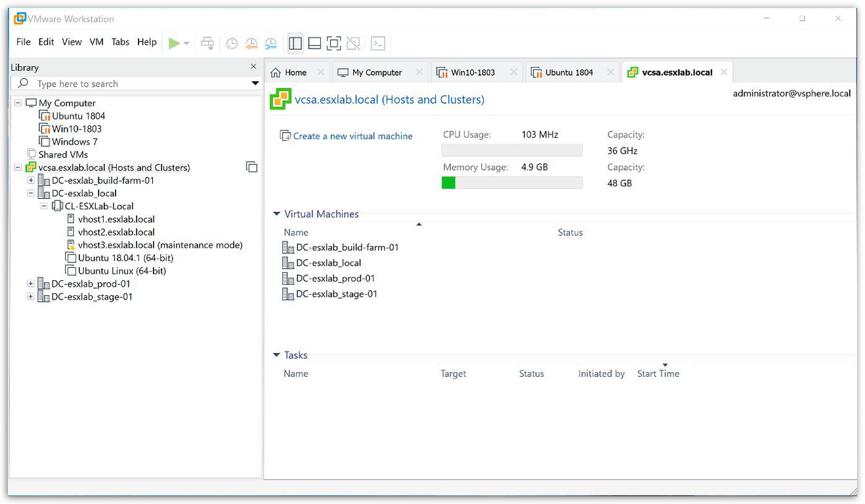
Task: Open the VM menu
Action: [96, 41]
